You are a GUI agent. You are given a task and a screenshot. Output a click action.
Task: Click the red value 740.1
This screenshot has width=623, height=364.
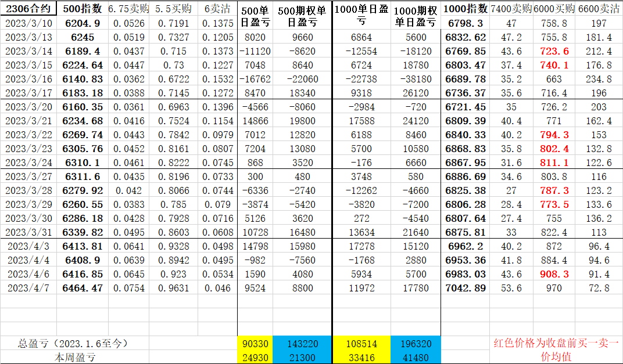pos(554,65)
